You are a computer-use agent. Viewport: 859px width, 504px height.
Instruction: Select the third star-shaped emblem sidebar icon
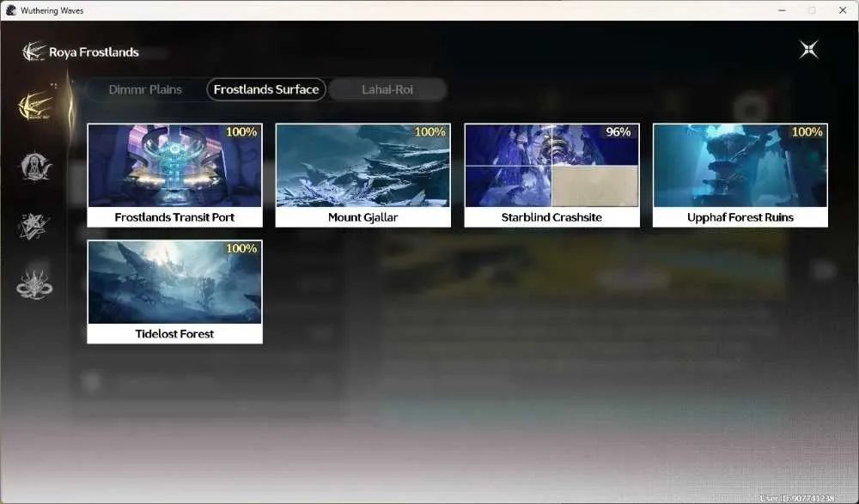click(34, 226)
